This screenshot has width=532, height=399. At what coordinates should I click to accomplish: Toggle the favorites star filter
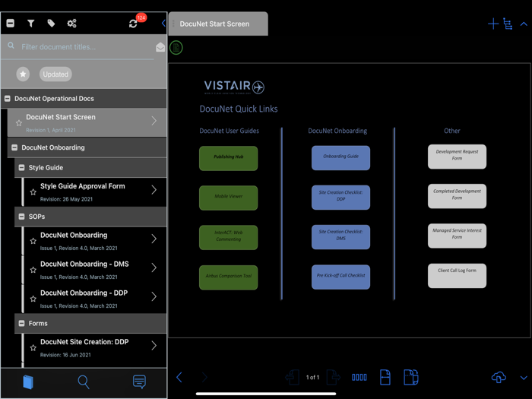23,74
